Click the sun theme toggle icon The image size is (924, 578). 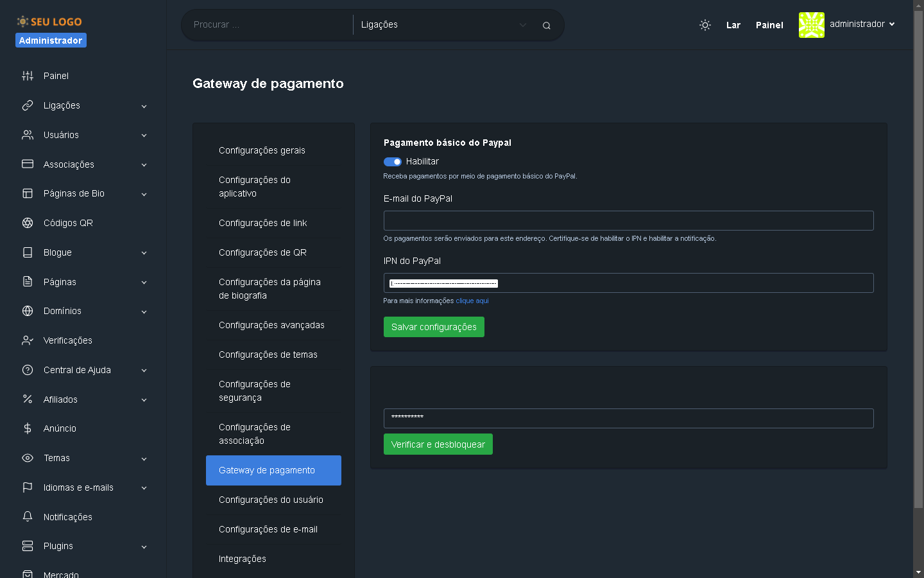click(705, 25)
